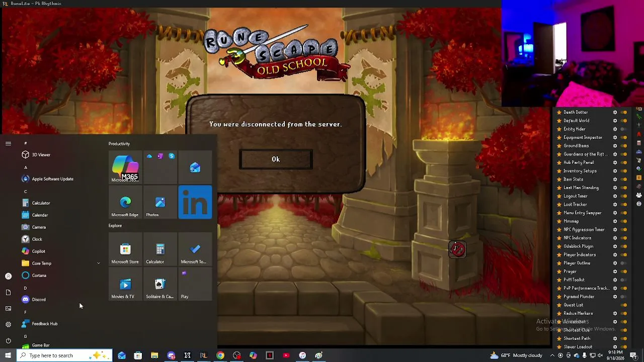The image size is (644, 362).
Task: Open the Prayer plugin settings gear
Action: pyautogui.click(x=615, y=271)
